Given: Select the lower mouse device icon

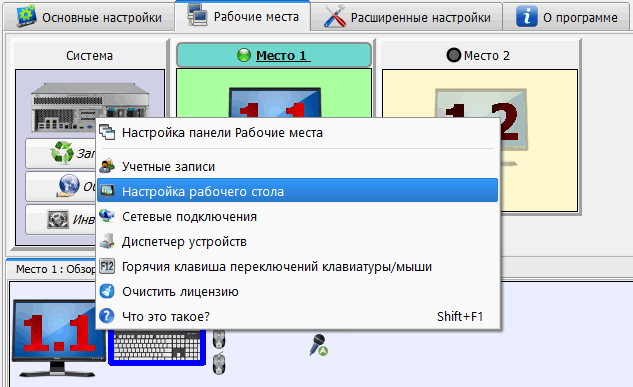Looking at the screenshot, I should (219, 364).
